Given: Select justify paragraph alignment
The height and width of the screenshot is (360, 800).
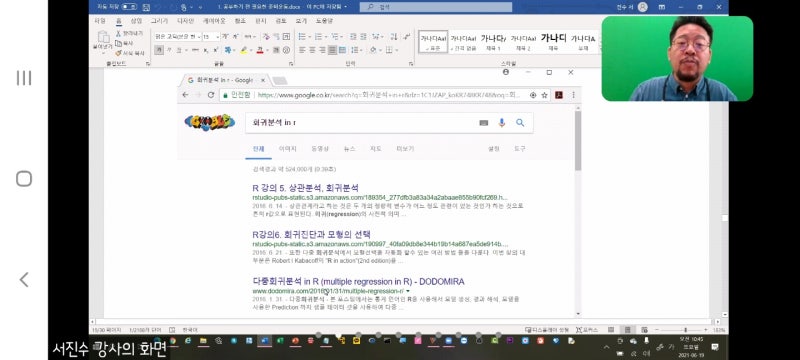Looking at the screenshot, I should (x=332, y=50).
